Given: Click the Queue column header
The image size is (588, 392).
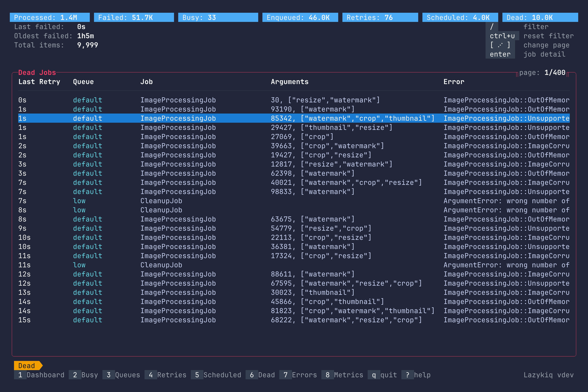Looking at the screenshot, I should (x=83, y=82).
